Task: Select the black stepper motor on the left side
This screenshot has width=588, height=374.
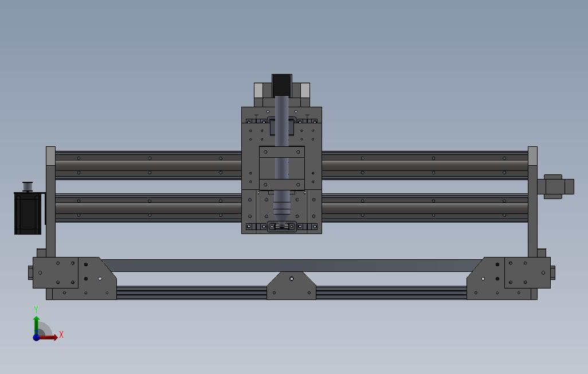Action: coord(28,213)
